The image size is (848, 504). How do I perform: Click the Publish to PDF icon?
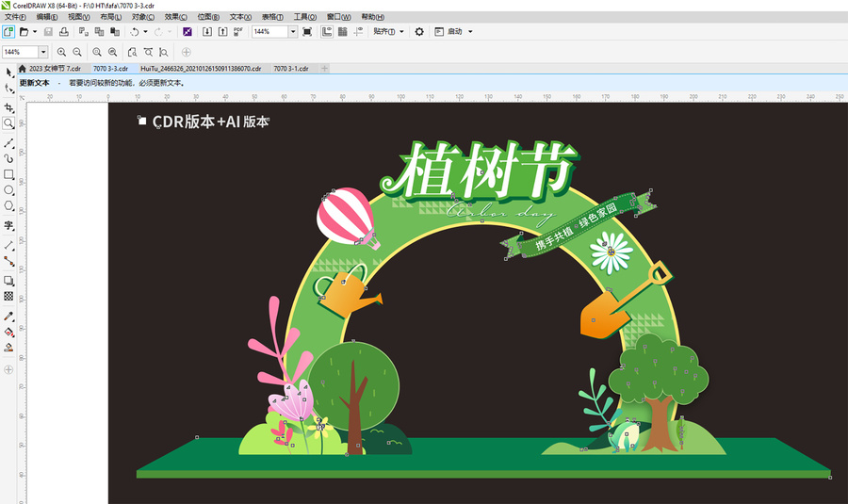tap(238, 32)
